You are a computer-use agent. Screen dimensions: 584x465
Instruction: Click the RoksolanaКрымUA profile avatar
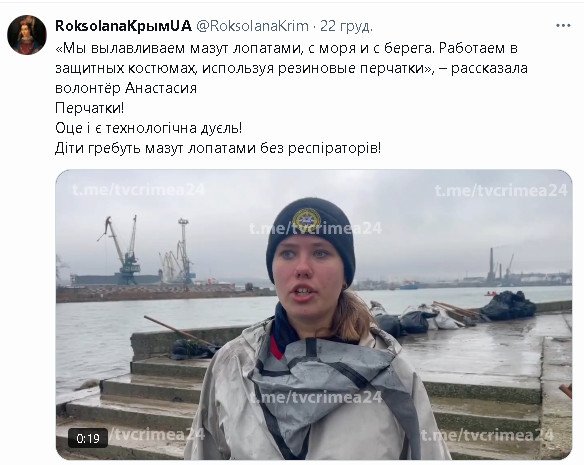[x=27, y=35]
